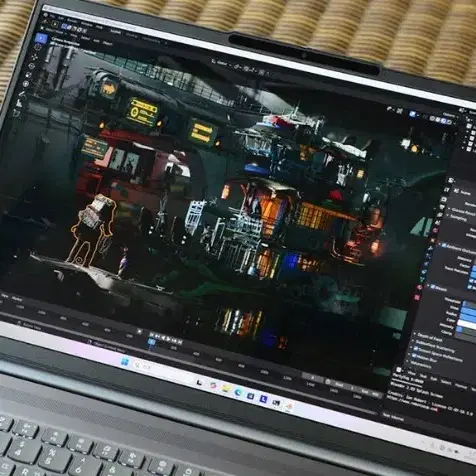Open the viewport Options dropdown

point(449,115)
